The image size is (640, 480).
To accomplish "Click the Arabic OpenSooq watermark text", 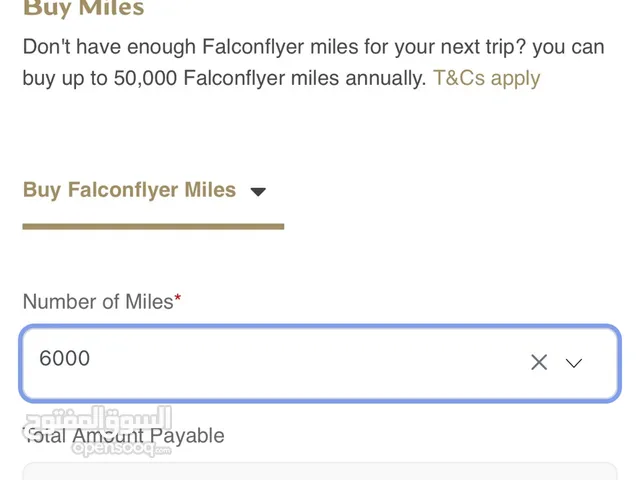I will coord(98,418).
